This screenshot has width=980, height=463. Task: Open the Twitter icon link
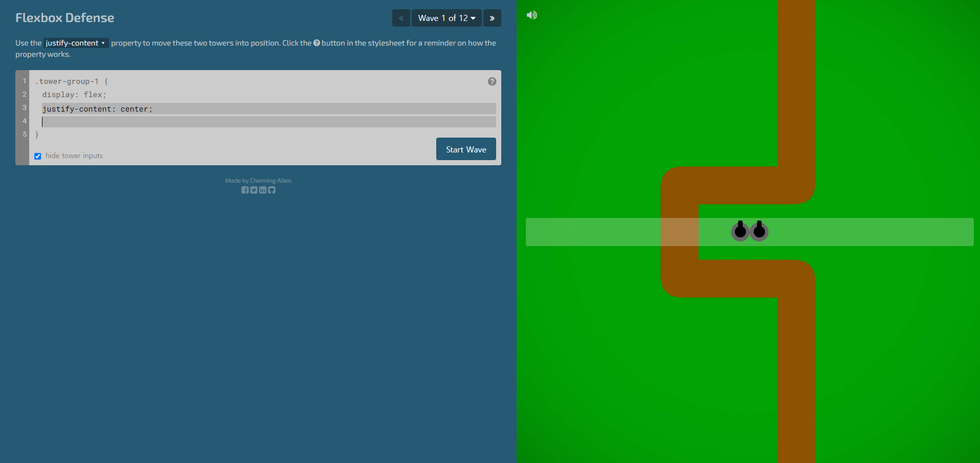[x=254, y=190]
